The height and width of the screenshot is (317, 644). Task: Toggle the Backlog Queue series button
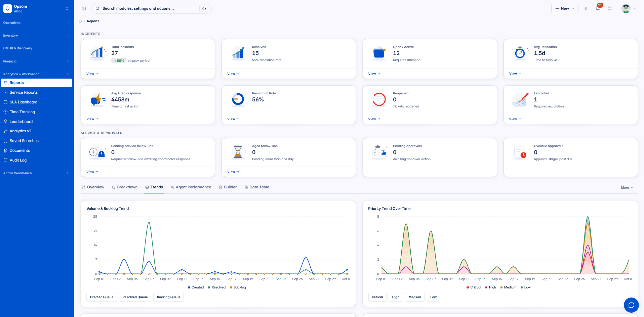(169, 297)
